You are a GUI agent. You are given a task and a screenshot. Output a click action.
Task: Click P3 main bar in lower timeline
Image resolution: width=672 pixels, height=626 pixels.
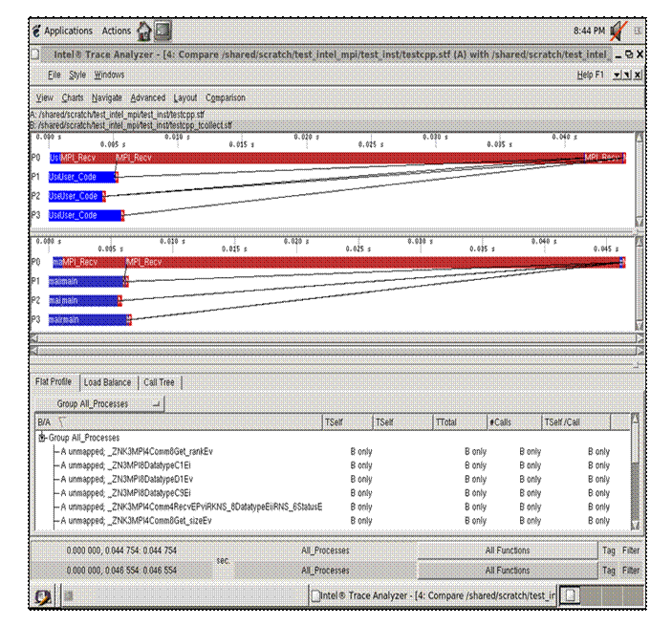[x=88, y=320]
